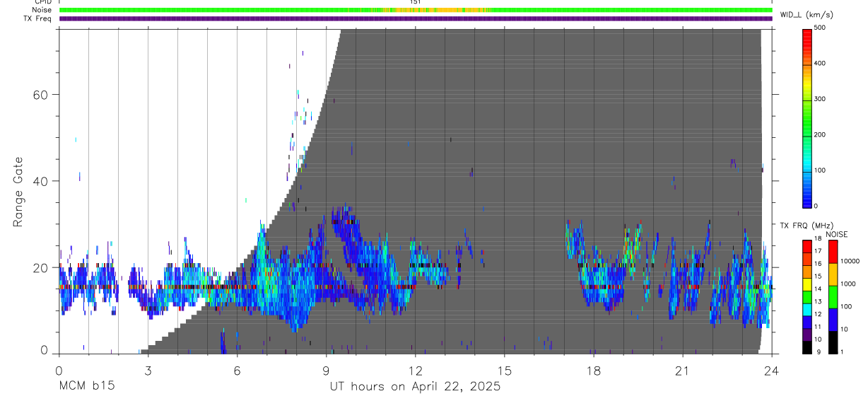The height and width of the screenshot is (401, 868).
Task: Click the WID⊥ (km/s) colorbar title
Action: [807, 14]
